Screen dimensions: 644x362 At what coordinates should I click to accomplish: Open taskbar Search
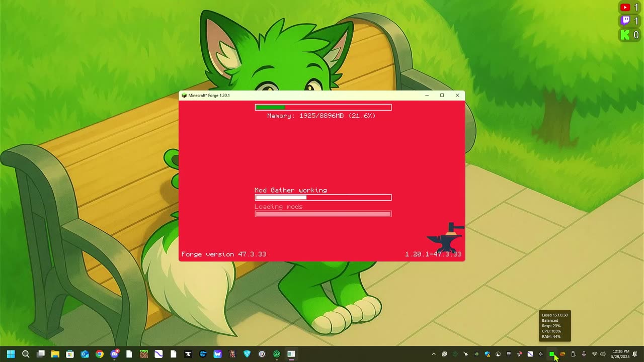26,354
